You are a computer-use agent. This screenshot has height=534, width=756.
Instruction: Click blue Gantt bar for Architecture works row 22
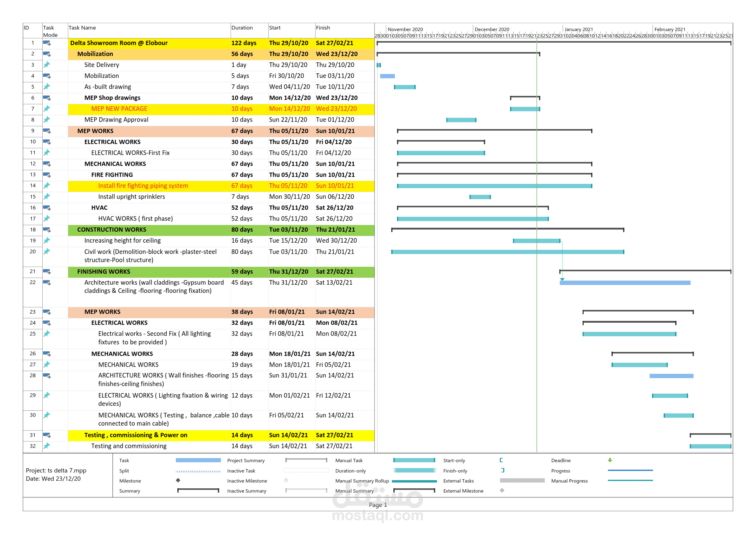pos(625,283)
